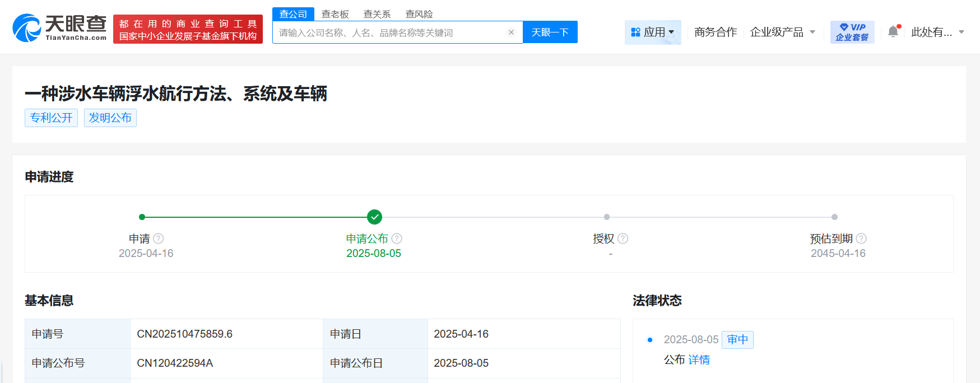Select publication number CN120422594A
This screenshot has width=980, height=383.
tap(175, 363)
